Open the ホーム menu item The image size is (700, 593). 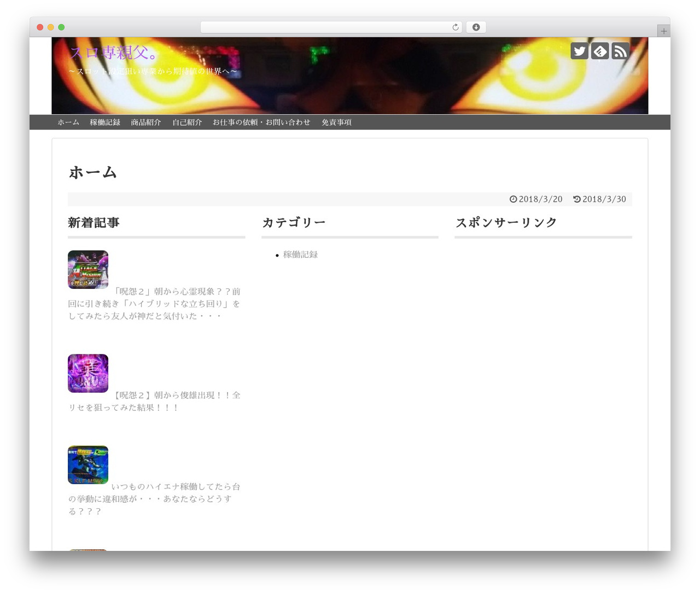pyautogui.click(x=68, y=123)
